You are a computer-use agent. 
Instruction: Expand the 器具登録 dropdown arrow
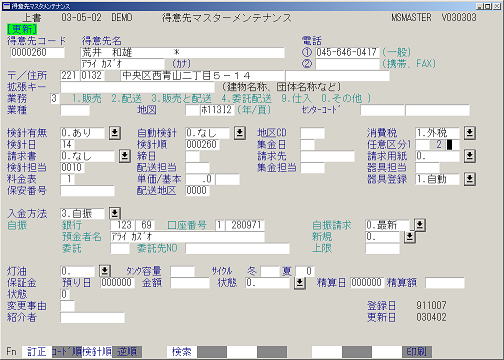click(469, 179)
